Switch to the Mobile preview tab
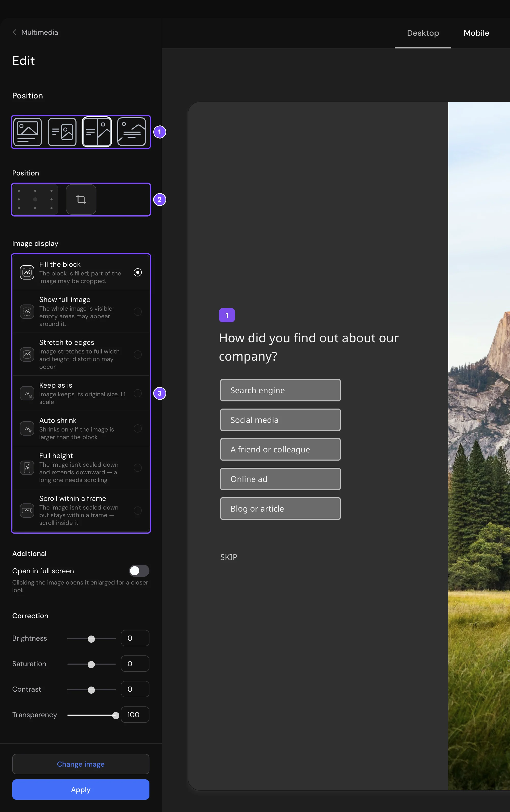The image size is (510, 812). (476, 33)
